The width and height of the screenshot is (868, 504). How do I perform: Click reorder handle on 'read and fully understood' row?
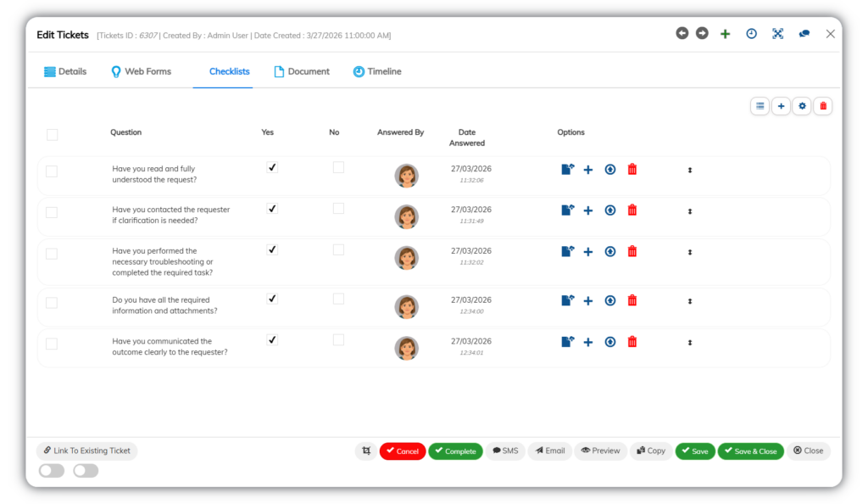(690, 170)
